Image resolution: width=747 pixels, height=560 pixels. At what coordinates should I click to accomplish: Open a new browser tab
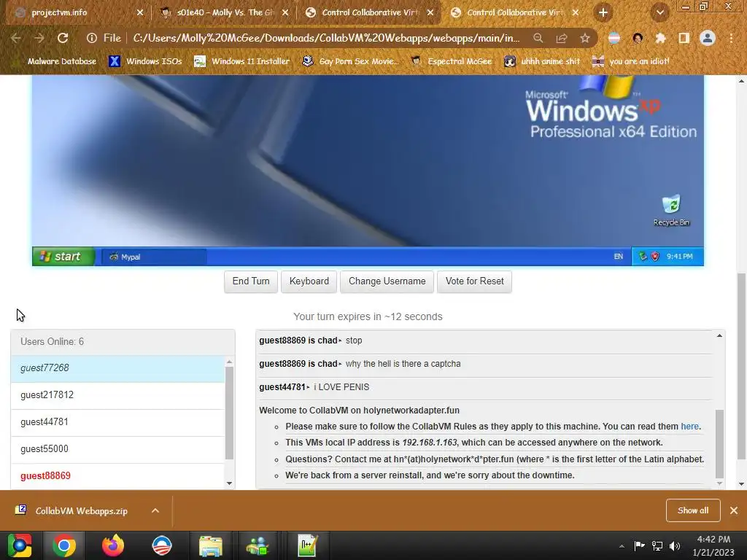click(603, 12)
